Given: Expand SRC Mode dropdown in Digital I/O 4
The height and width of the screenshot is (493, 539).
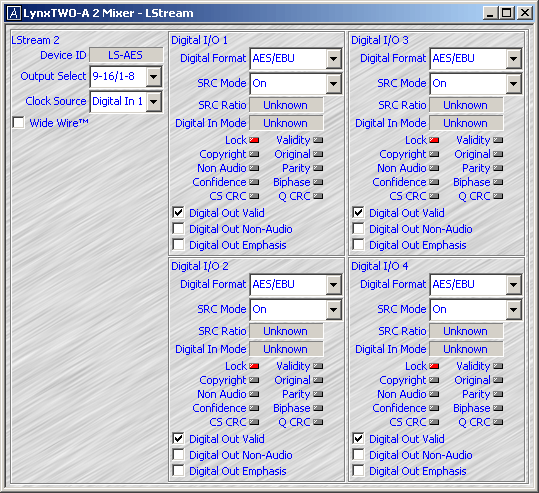Looking at the screenshot, I should pyautogui.click(x=513, y=309).
